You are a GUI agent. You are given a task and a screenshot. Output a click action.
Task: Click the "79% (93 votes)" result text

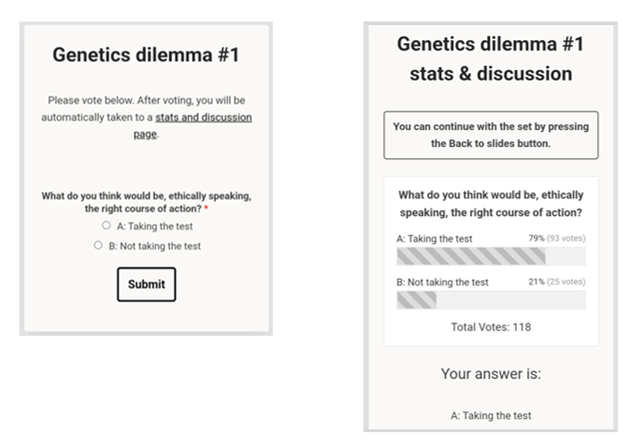[x=557, y=239]
